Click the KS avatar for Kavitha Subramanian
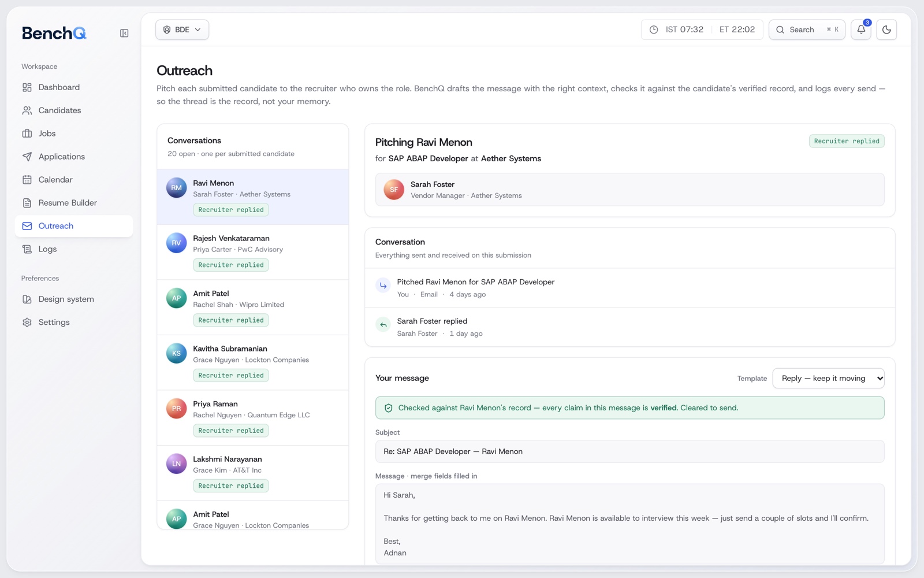The image size is (924, 578). [177, 353]
